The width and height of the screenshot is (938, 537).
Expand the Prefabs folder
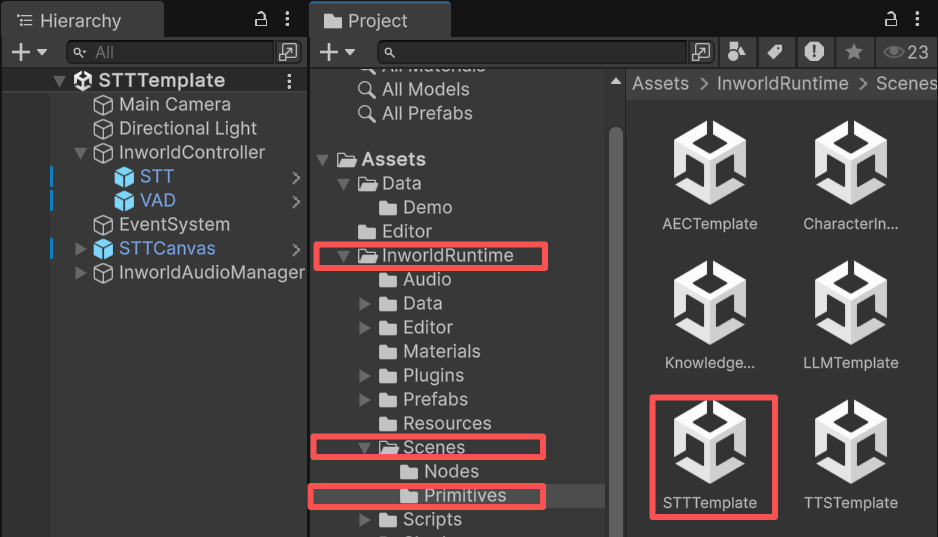364,399
